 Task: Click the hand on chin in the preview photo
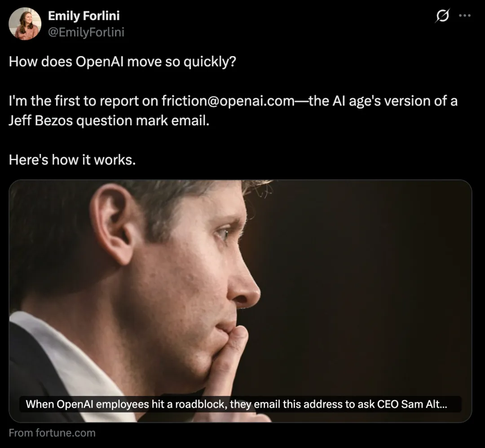pos(229,365)
